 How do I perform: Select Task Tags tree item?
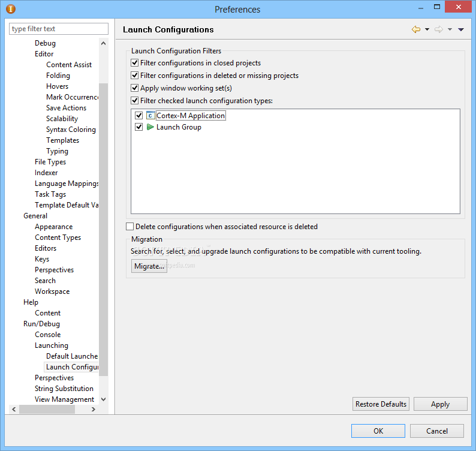click(50, 194)
